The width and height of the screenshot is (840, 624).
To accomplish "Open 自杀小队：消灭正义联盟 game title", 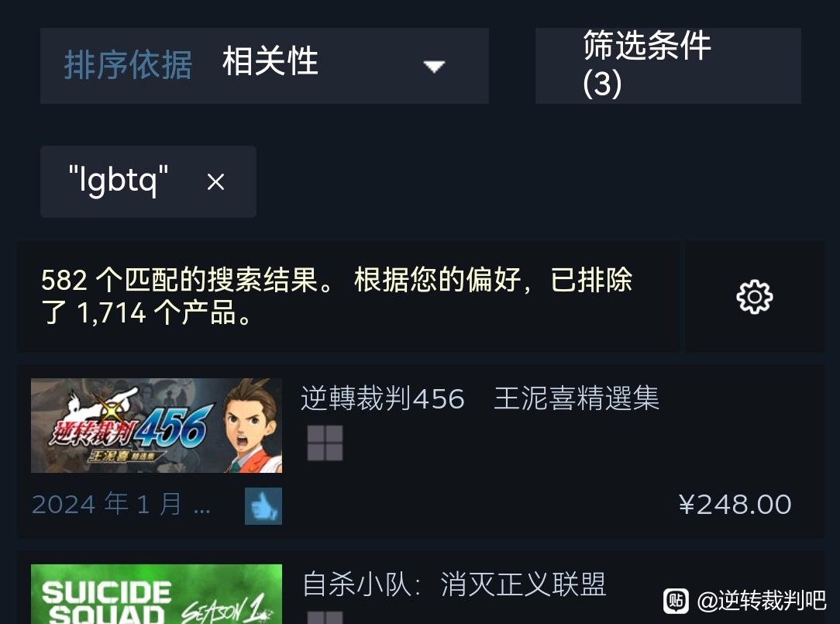I will 454,584.
